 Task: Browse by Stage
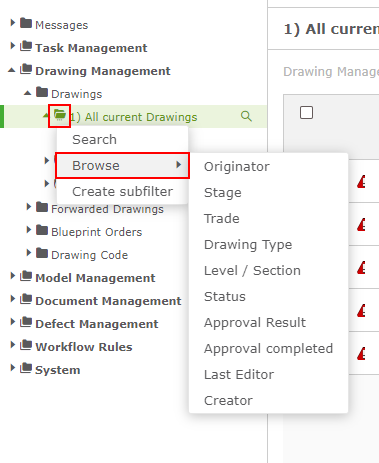pyautogui.click(x=268, y=192)
